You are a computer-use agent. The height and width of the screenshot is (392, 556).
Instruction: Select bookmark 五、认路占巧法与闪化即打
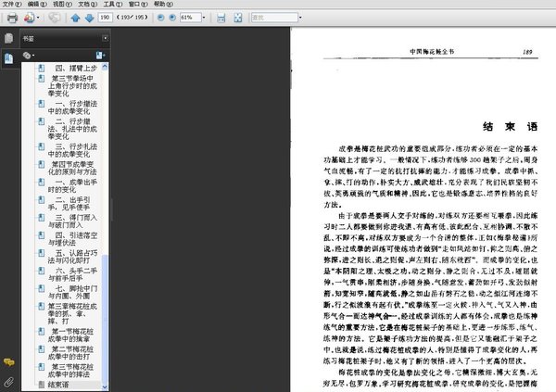click(x=72, y=257)
